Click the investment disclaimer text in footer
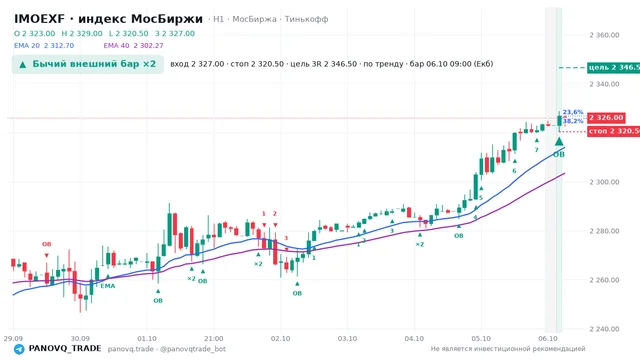The height and width of the screenshot is (360, 640). pos(508,349)
